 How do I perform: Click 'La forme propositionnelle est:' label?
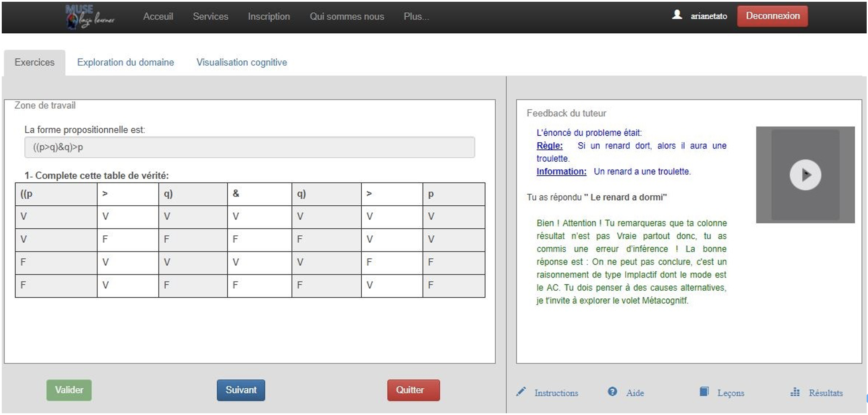click(85, 130)
